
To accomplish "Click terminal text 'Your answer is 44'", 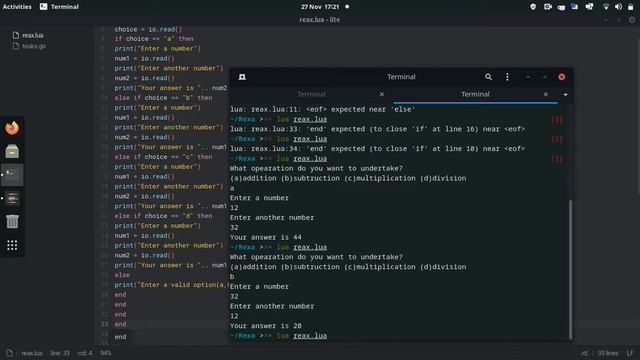I will [266, 237].
